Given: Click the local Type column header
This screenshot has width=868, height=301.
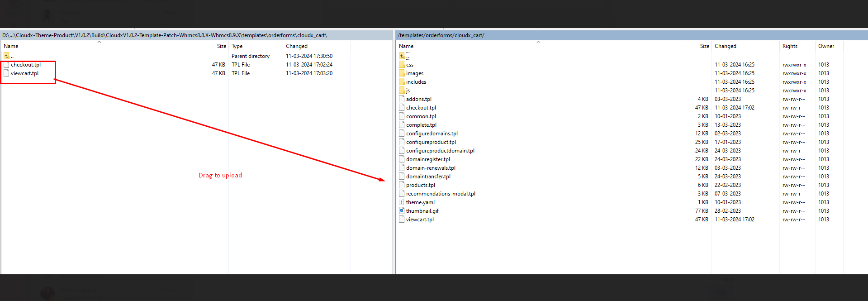Looking at the screenshot, I should click(237, 46).
